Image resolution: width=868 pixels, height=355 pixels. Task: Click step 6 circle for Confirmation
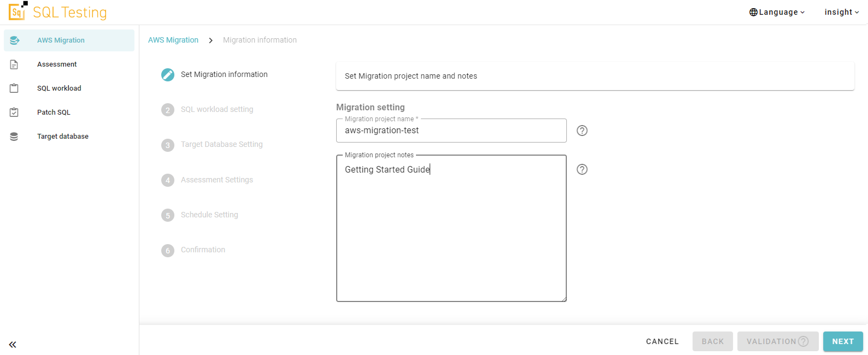point(168,251)
